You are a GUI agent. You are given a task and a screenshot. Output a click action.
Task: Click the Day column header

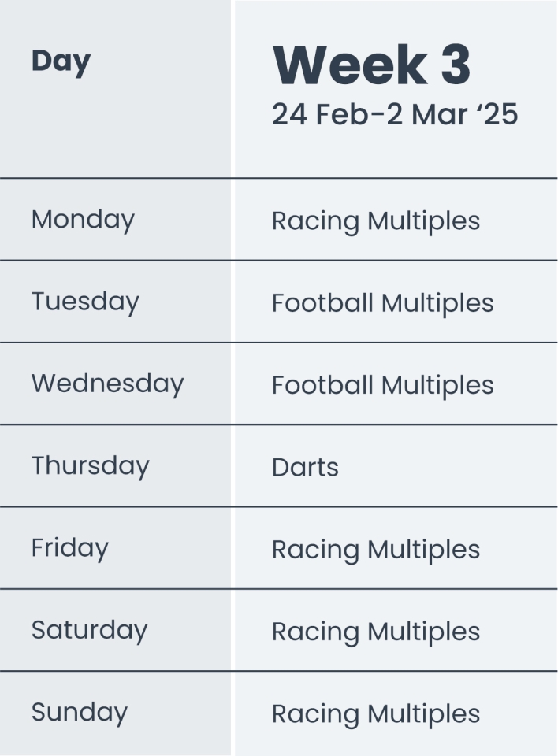tap(61, 61)
